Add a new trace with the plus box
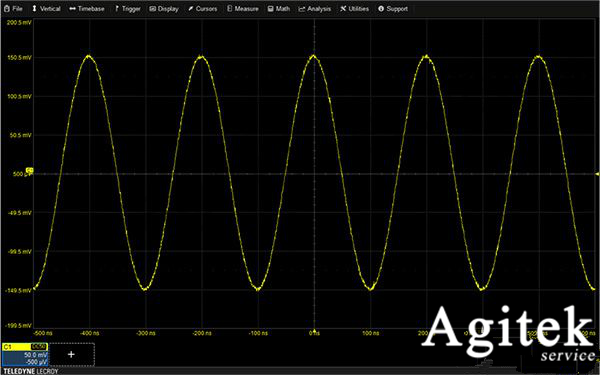The width and height of the screenshot is (600, 375). click(72, 355)
